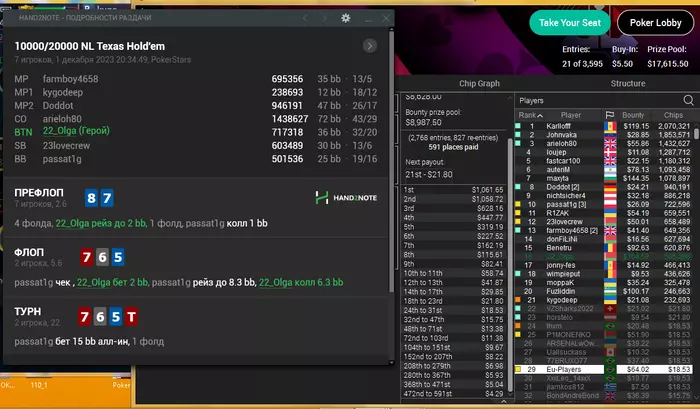
Task: Click flop action "22_Olga колл 6.3 bb"
Action: click(x=301, y=282)
